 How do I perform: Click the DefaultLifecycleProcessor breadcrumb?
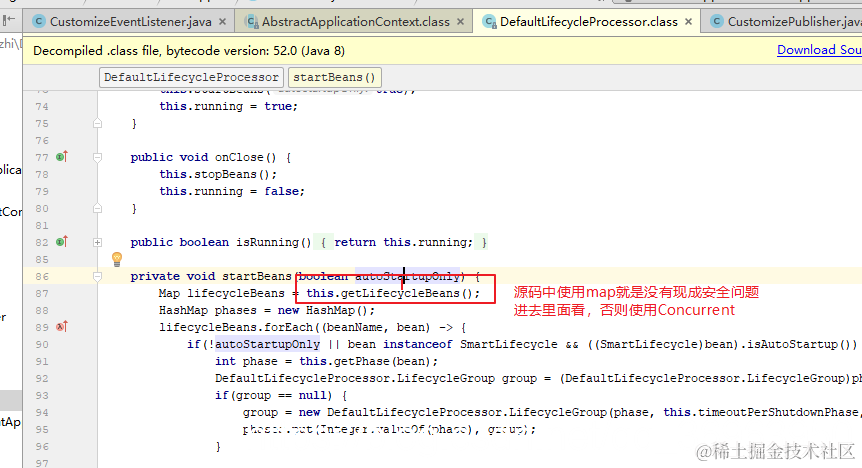(191, 77)
